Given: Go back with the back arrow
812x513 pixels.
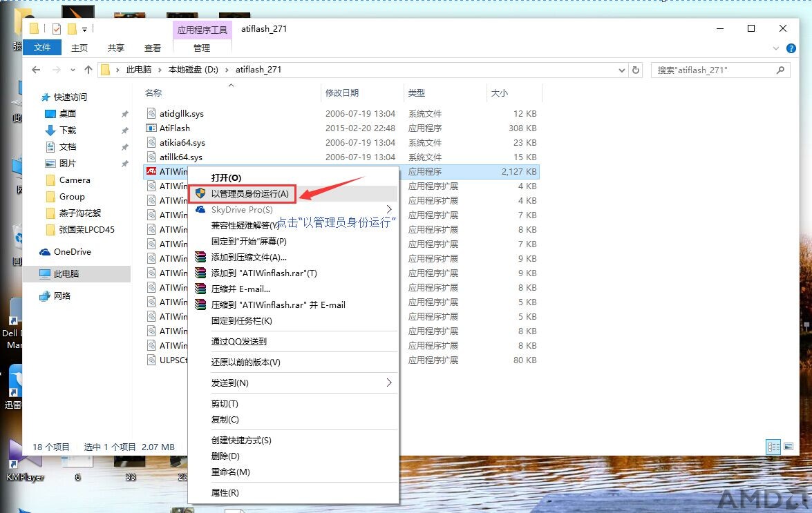Looking at the screenshot, I should point(36,70).
